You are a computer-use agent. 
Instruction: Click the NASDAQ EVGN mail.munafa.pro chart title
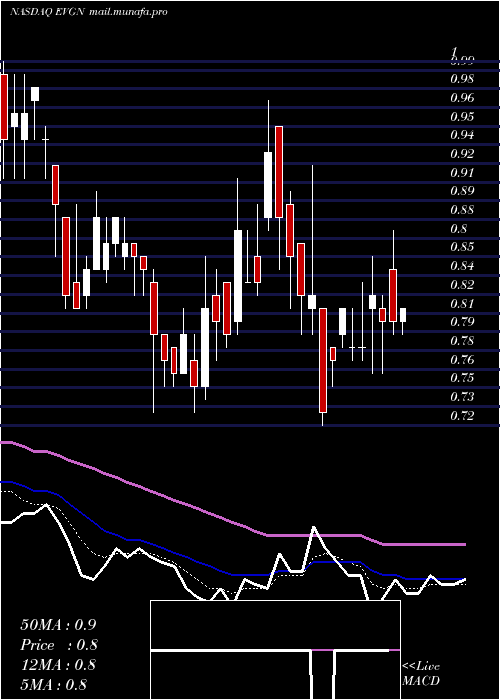[x=88, y=12]
